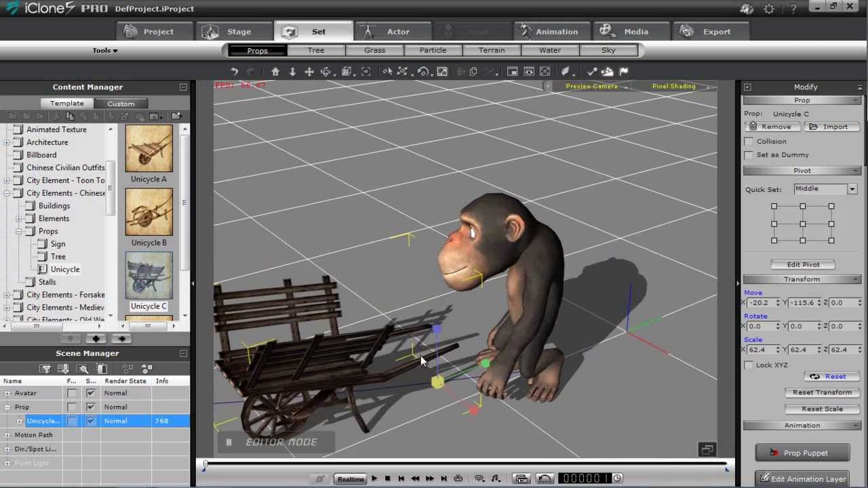This screenshot has width=868, height=488.
Task: Click the flag icon in the toolbar
Action: [624, 71]
